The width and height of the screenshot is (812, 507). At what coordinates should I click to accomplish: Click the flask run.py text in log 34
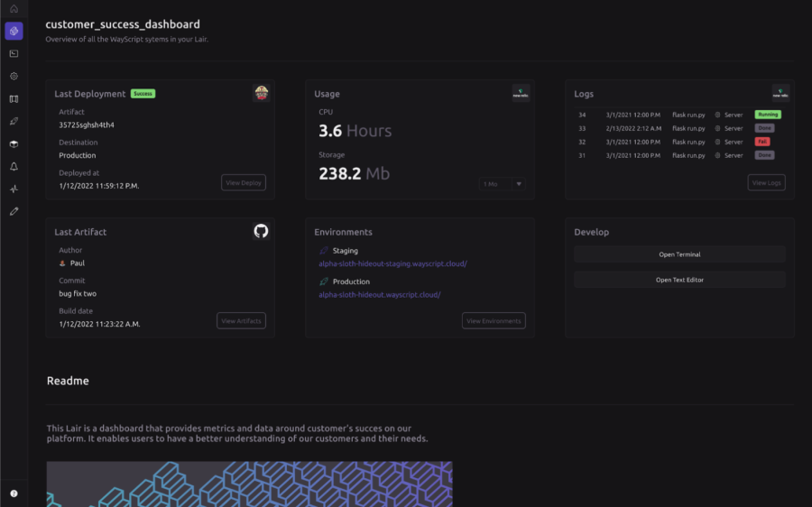pos(688,115)
